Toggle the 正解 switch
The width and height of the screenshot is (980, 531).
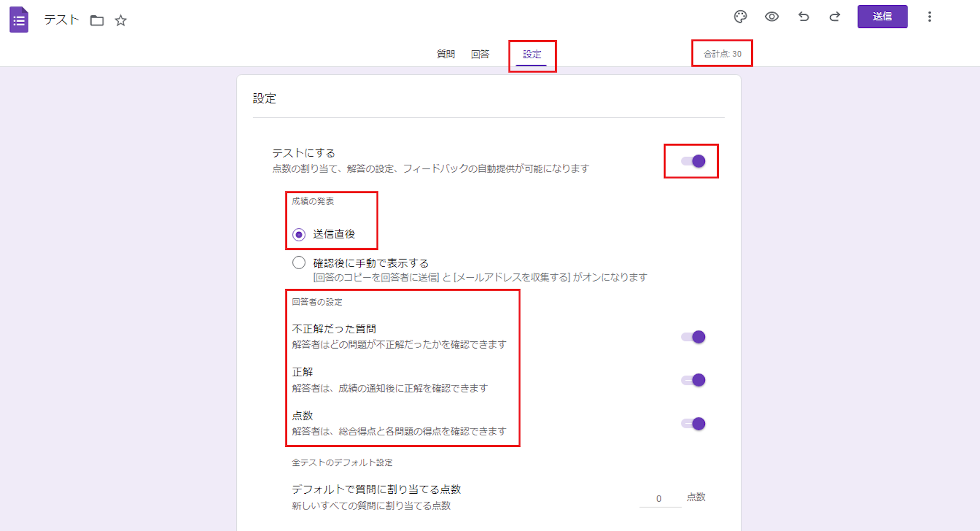pos(693,380)
